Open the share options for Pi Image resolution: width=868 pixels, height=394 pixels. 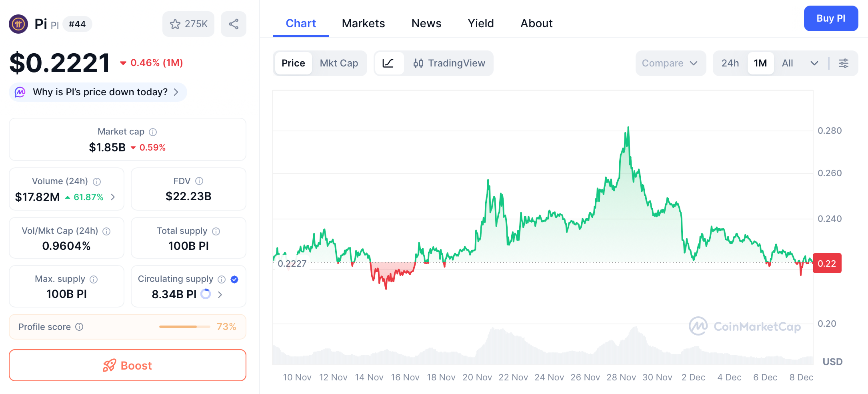(x=234, y=24)
